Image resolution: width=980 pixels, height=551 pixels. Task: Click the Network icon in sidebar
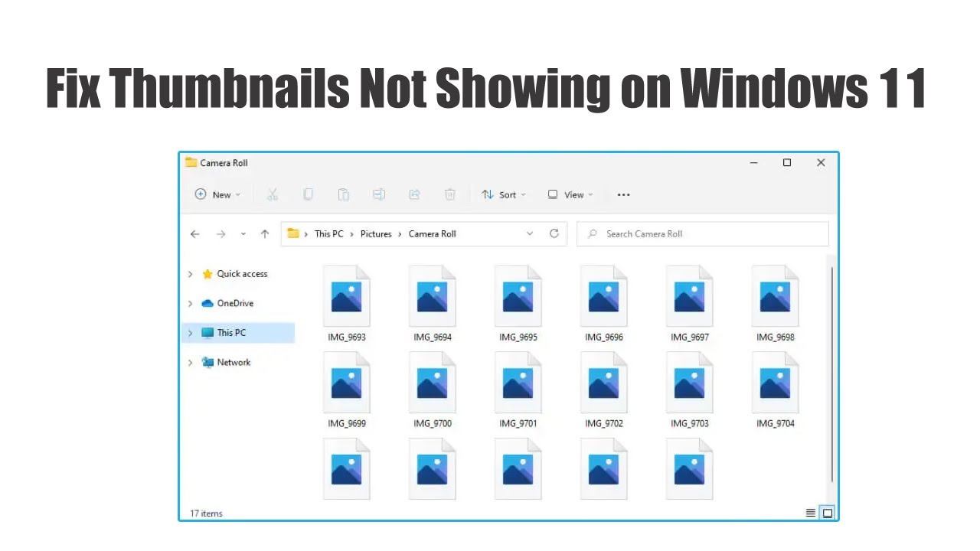207,362
